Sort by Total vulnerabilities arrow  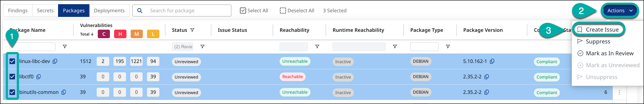[92, 34]
